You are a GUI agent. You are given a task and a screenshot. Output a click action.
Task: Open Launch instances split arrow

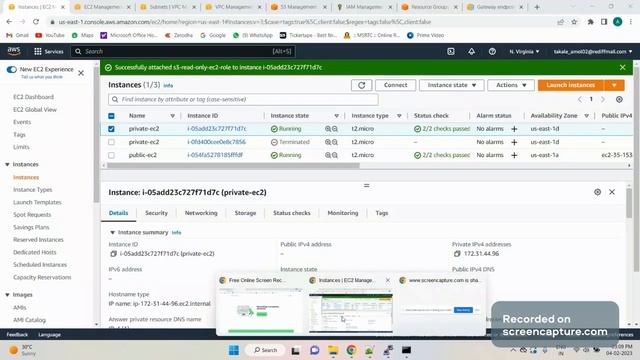click(x=614, y=85)
